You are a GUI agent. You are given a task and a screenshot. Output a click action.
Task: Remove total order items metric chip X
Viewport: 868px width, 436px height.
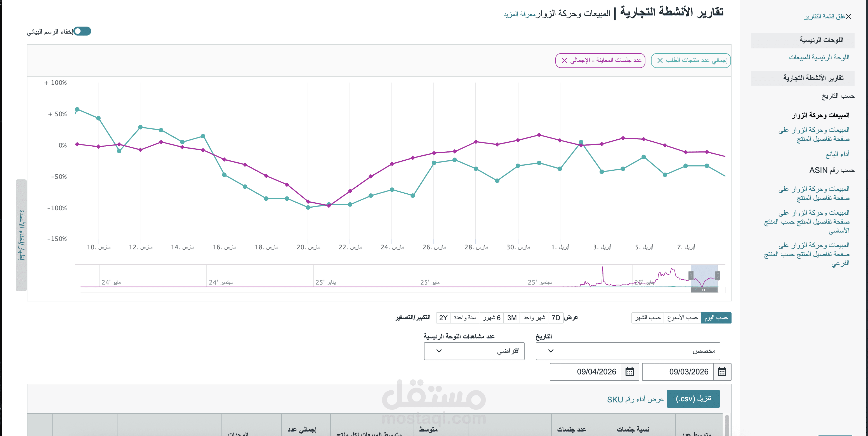click(x=660, y=60)
